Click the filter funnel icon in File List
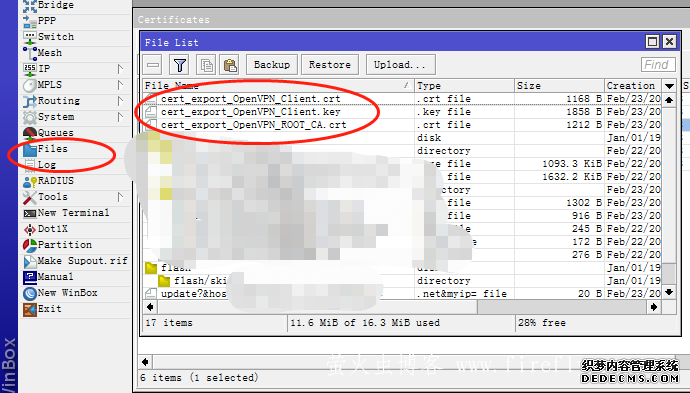Viewport: 690px width, 393px height. 180,65
